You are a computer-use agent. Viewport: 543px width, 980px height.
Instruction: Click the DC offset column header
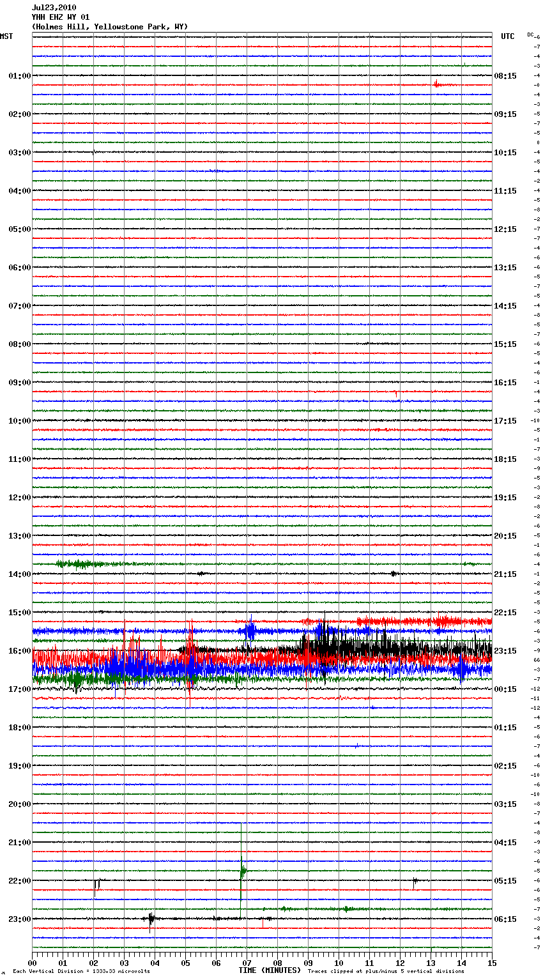(x=530, y=34)
